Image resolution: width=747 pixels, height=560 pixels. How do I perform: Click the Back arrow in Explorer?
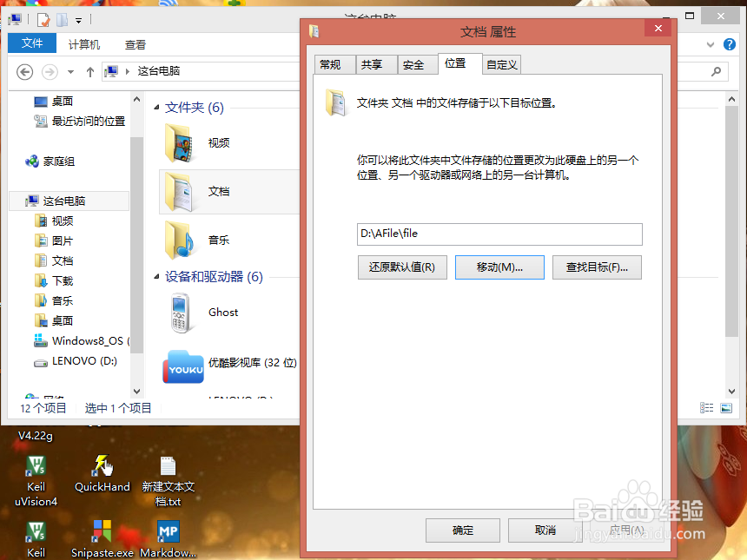(25, 72)
